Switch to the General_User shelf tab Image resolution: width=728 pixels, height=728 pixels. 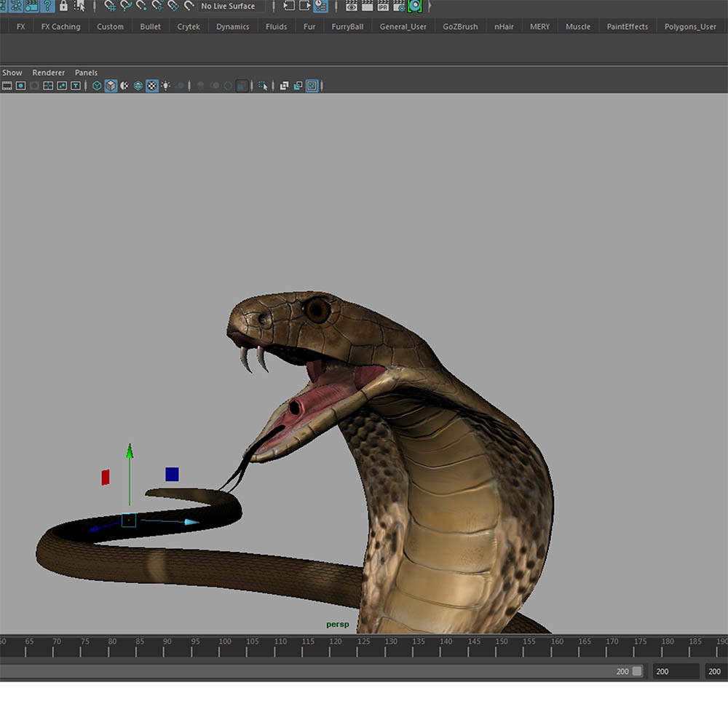point(403,26)
